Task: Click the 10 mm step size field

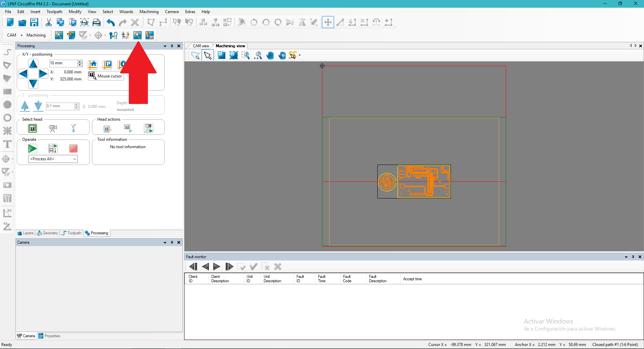Action: [x=63, y=63]
